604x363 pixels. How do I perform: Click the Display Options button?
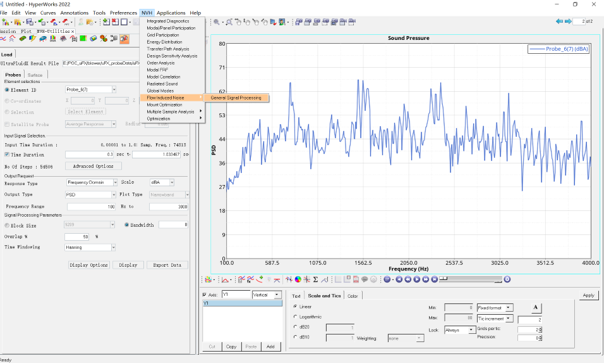point(89,265)
